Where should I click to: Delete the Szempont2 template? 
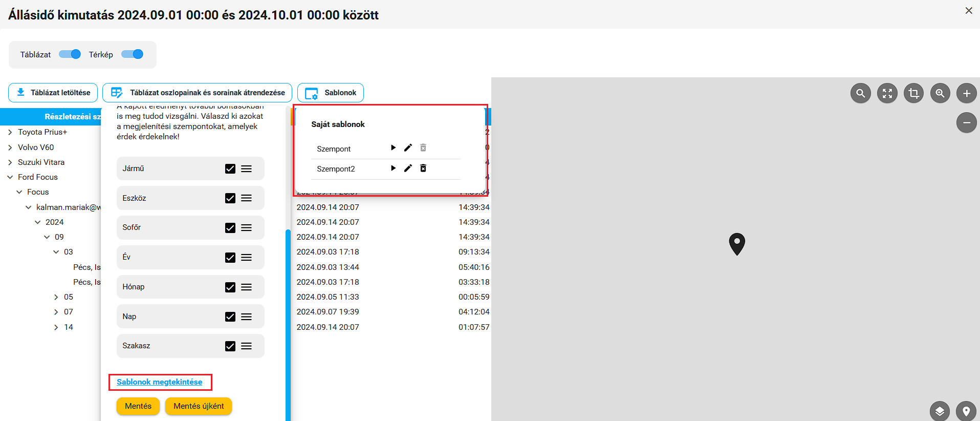tap(423, 168)
